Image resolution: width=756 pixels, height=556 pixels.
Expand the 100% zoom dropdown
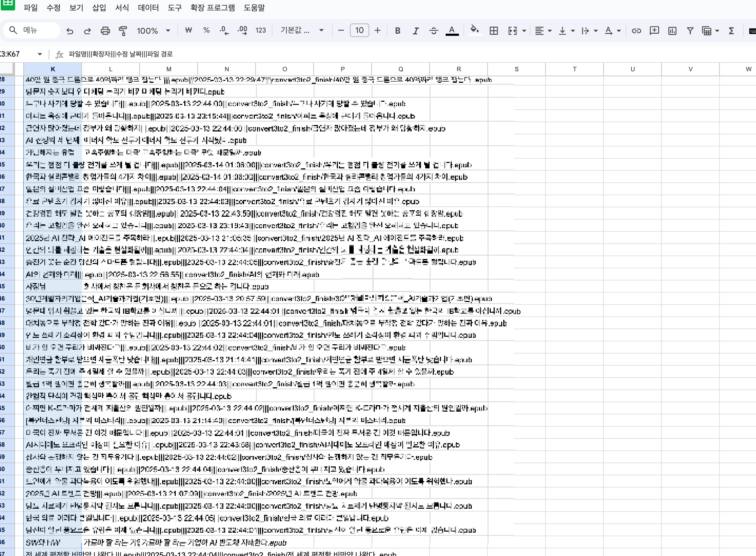point(153,31)
